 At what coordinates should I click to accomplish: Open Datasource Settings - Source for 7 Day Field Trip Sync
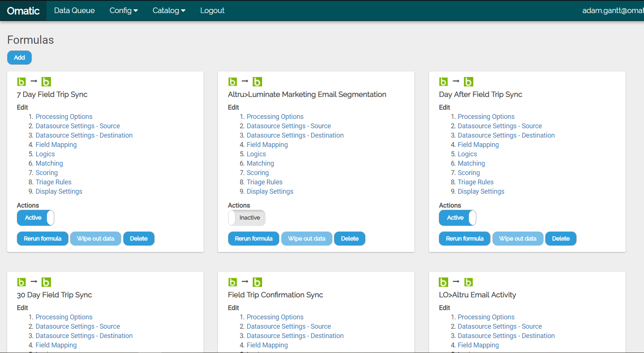click(78, 126)
